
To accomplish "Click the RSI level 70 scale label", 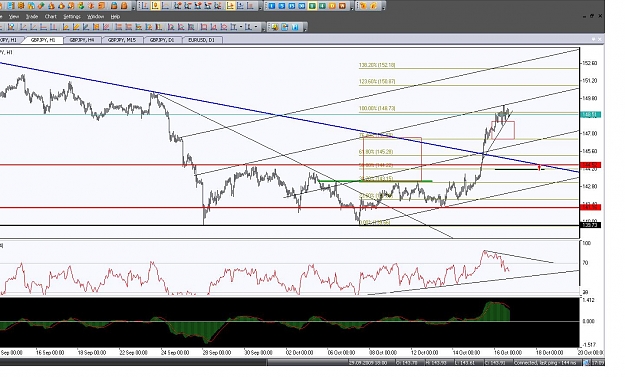I will (x=585, y=263).
